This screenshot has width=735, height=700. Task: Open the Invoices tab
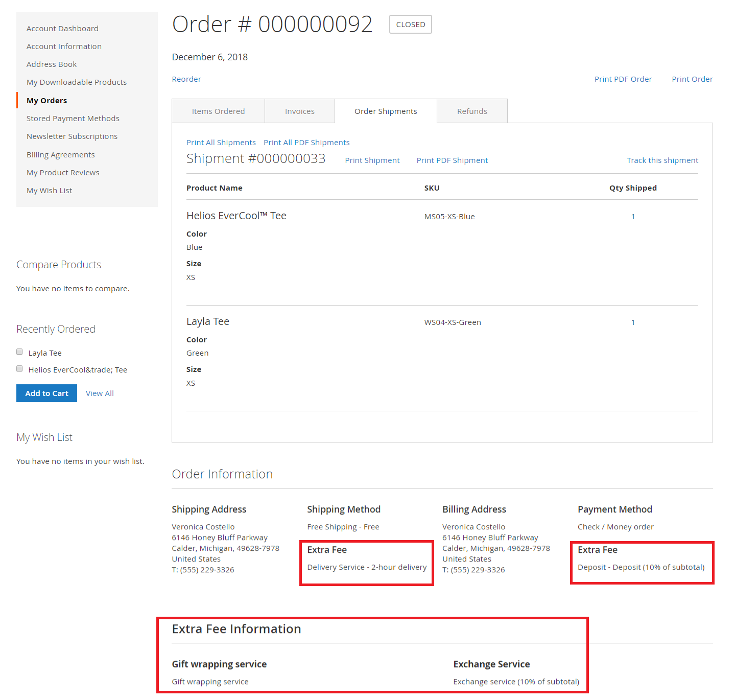pos(299,111)
